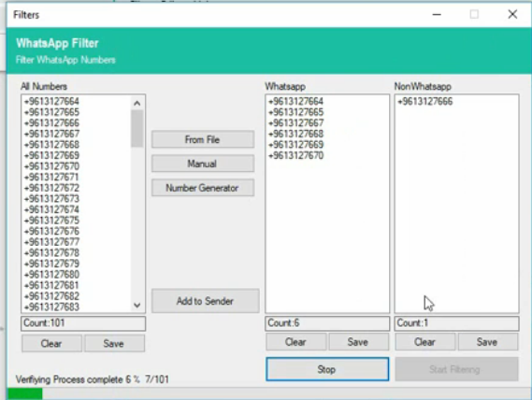The width and height of the screenshot is (532, 400).
Task: Click the All Numbers scroll up arrow
Action: (137, 103)
